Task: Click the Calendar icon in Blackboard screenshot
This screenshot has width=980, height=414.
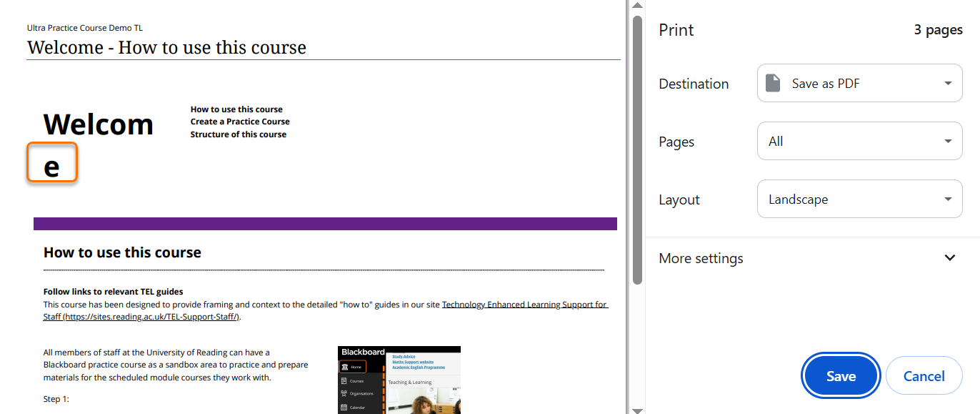Action: click(344, 407)
